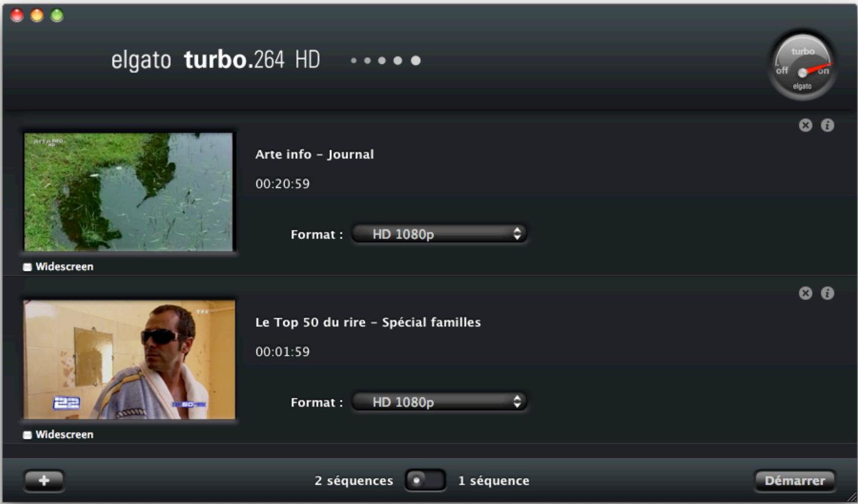Image resolution: width=858 pixels, height=504 pixels.
Task: Show info for Le Top 50 du rire
Action: (x=828, y=293)
